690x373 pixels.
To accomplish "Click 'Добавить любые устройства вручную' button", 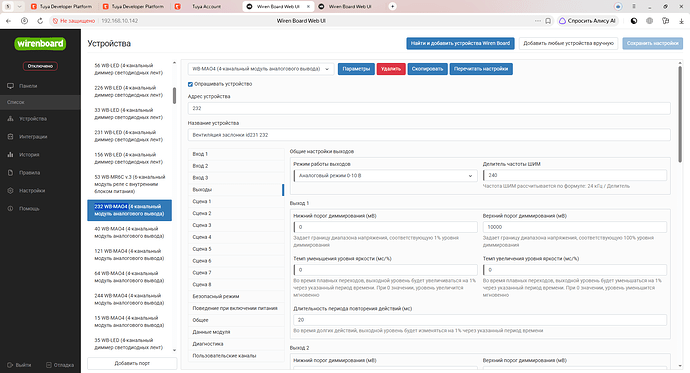I will (568, 43).
